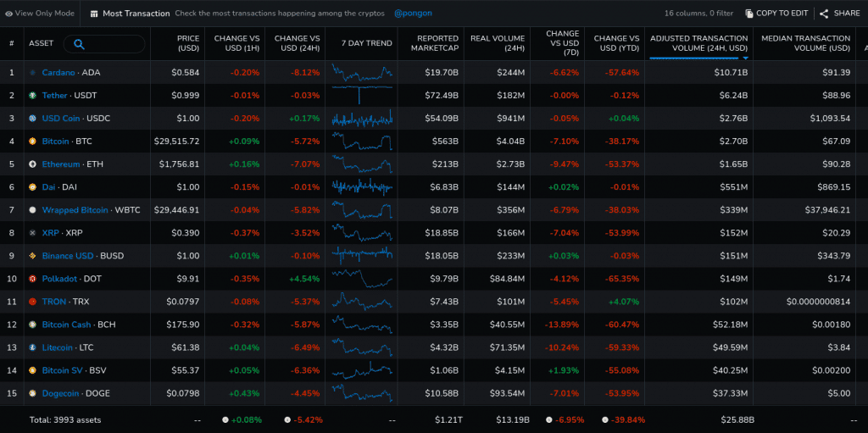
Task: Click the Bitcoin price $29,515.72 cell
Action: click(x=177, y=142)
